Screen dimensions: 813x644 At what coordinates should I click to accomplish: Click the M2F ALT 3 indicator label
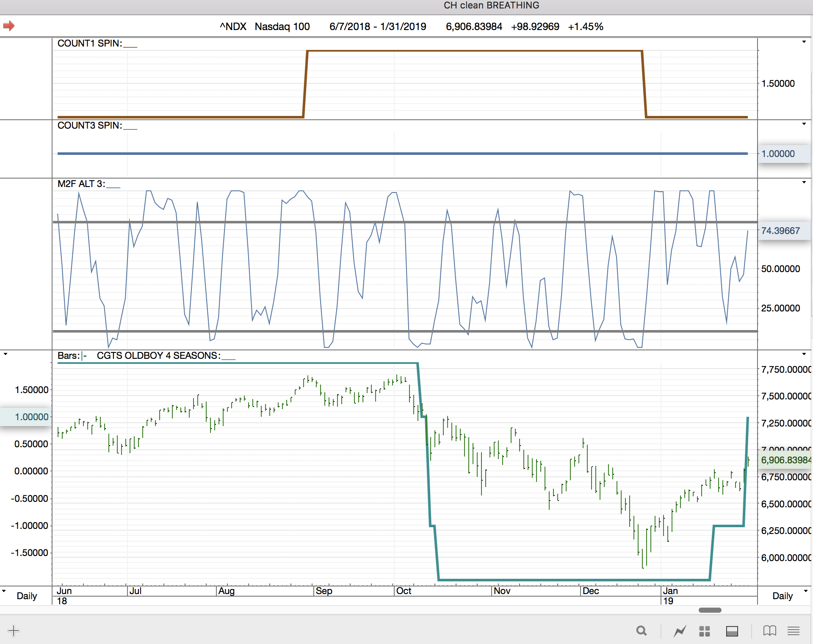pos(81,184)
